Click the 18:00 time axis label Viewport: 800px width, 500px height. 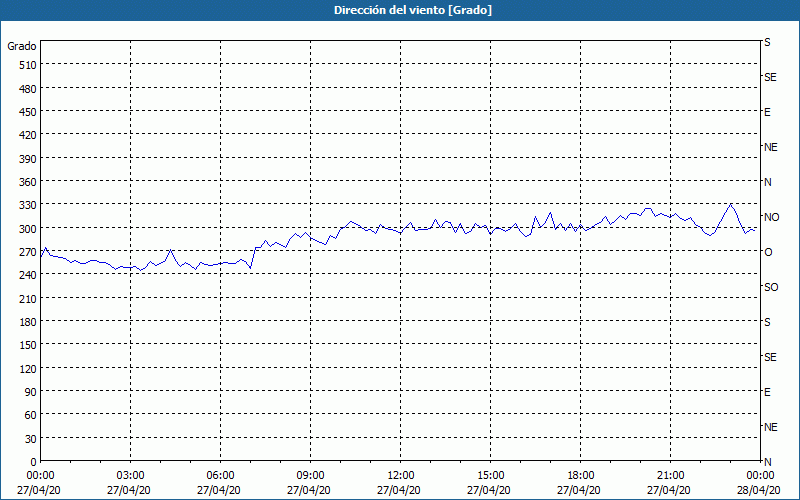click(x=580, y=476)
